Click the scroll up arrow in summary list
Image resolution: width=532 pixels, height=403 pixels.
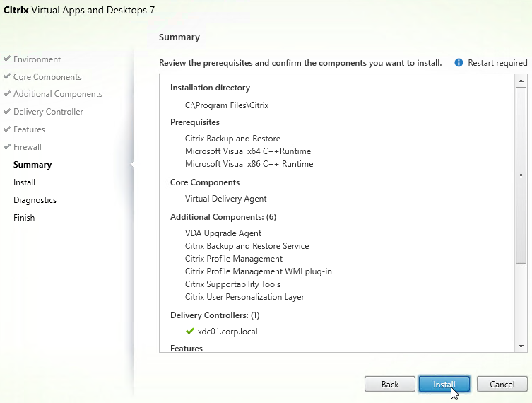click(x=521, y=81)
